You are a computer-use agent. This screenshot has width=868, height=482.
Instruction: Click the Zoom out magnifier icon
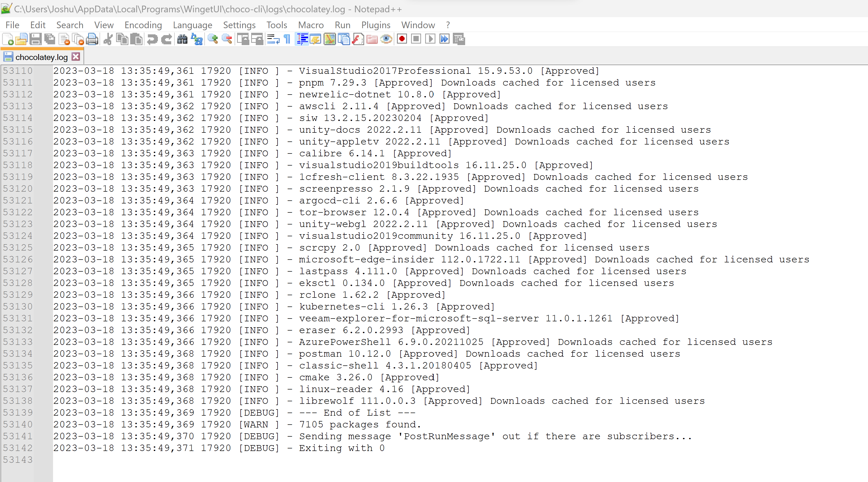pyautogui.click(x=227, y=39)
